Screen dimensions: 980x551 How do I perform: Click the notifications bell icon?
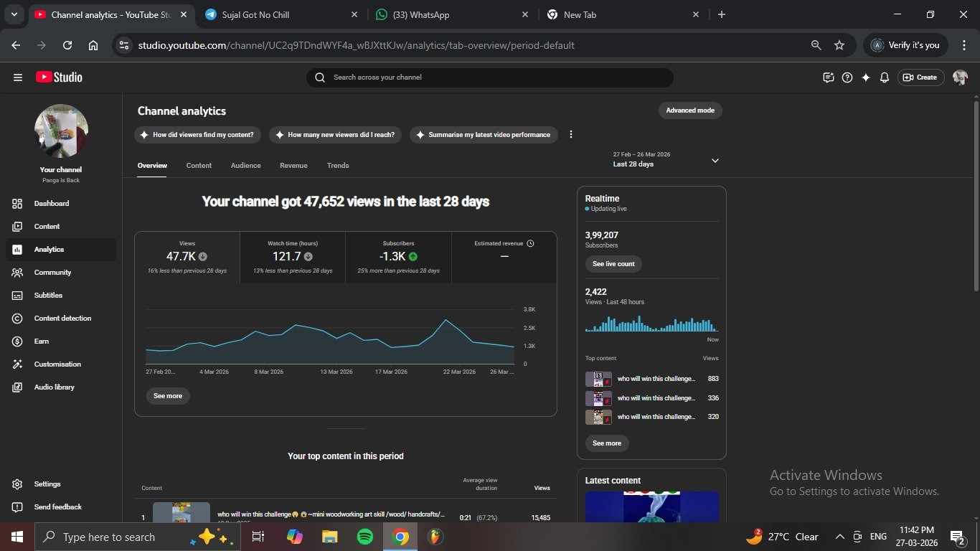tap(885, 77)
